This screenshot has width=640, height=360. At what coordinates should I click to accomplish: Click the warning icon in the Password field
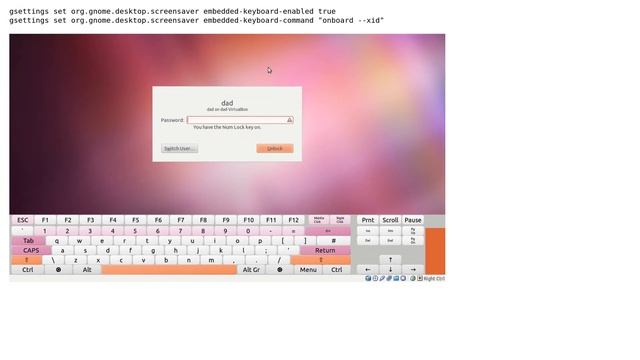pos(289,120)
